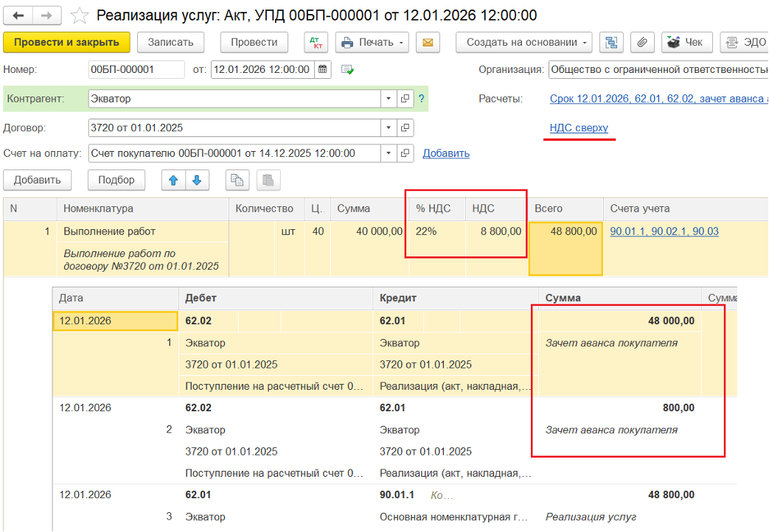The height and width of the screenshot is (532, 769).
Task: Open the document structure icon
Action: tap(610, 43)
